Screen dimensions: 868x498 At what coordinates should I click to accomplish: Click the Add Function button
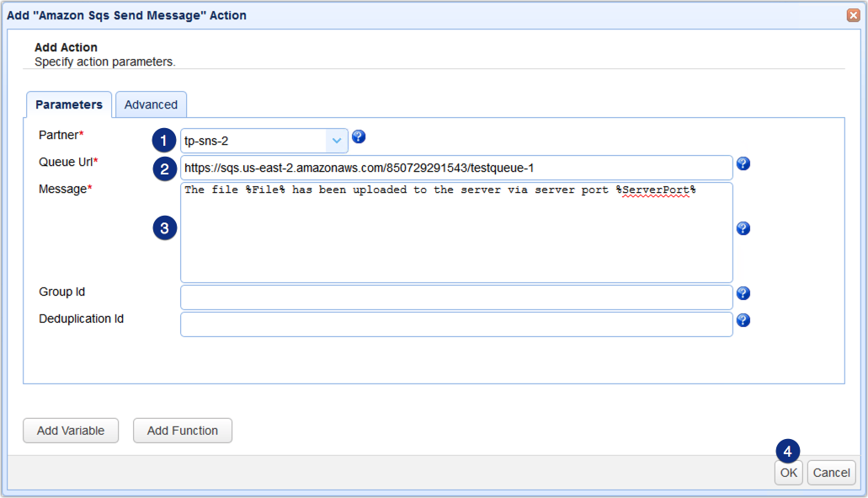182,430
